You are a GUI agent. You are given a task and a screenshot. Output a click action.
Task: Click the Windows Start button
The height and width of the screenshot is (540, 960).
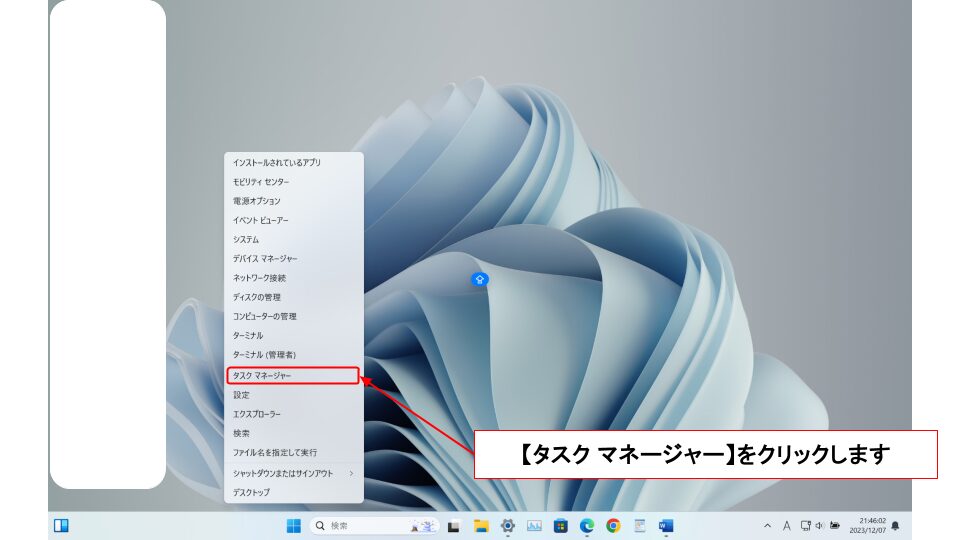[294, 526]
